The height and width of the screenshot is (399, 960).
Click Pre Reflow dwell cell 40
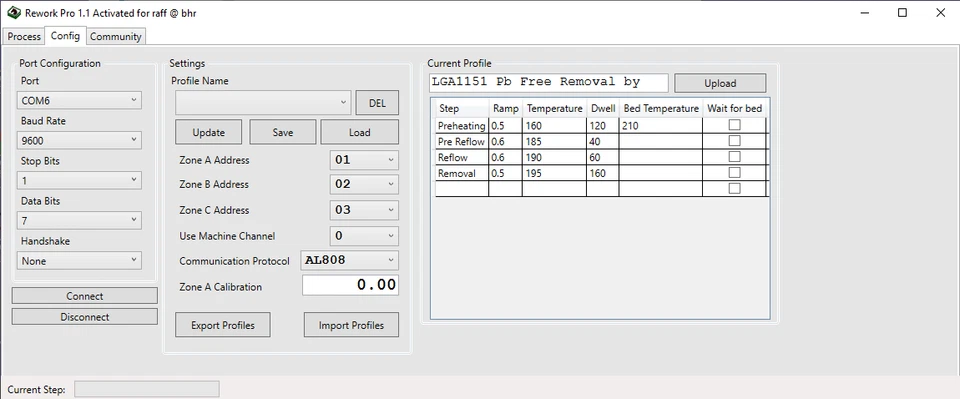(x=603, y=141)
